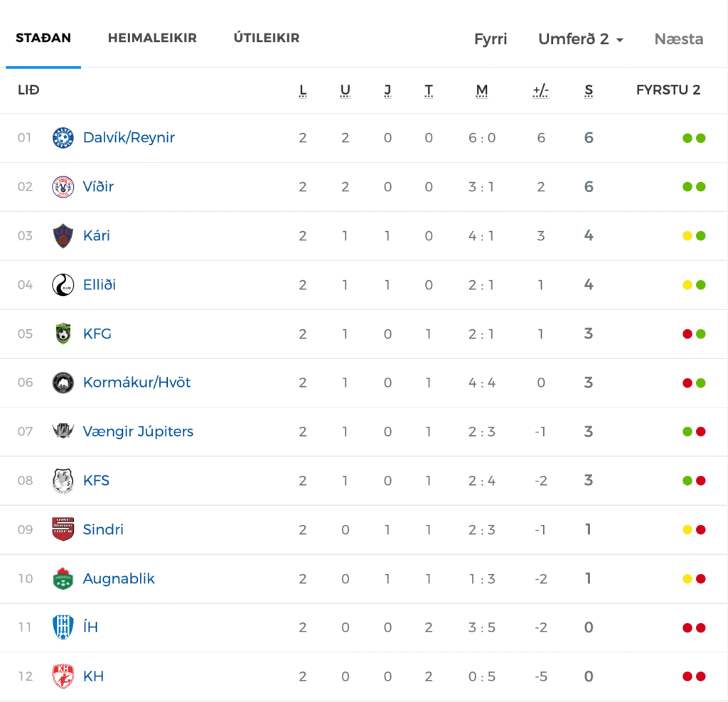Click the Kormákur/Hvöt round emblem

[x=63, y=383]
